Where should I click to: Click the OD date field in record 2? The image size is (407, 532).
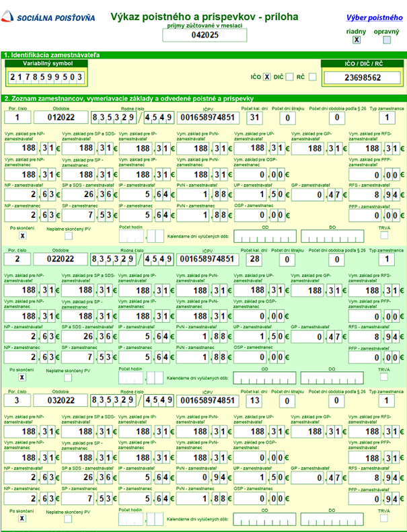pos(264,378)
